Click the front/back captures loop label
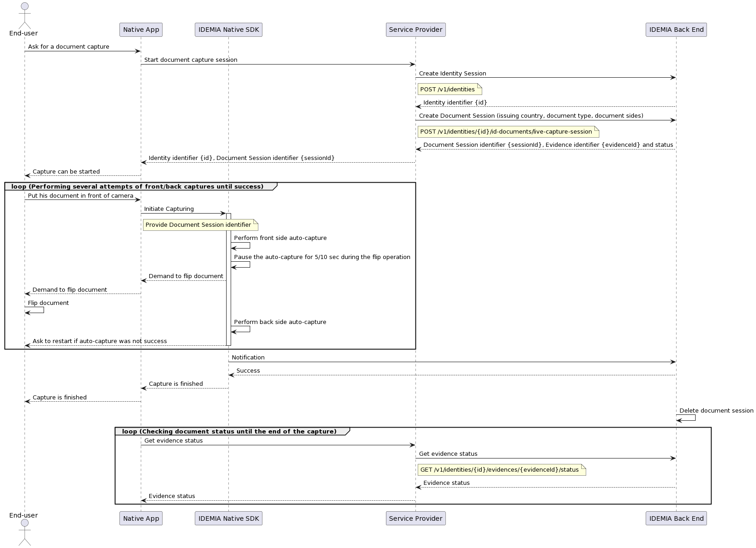 137,186
